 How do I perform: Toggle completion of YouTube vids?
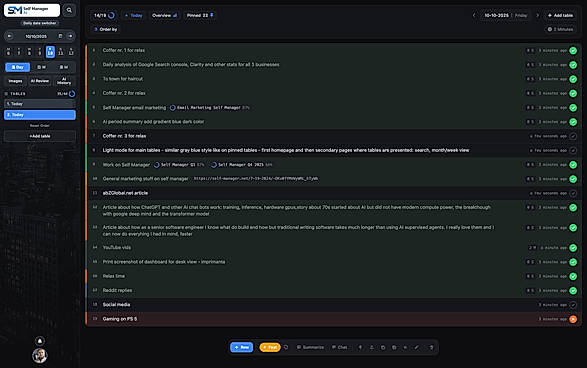pos(573,248)
